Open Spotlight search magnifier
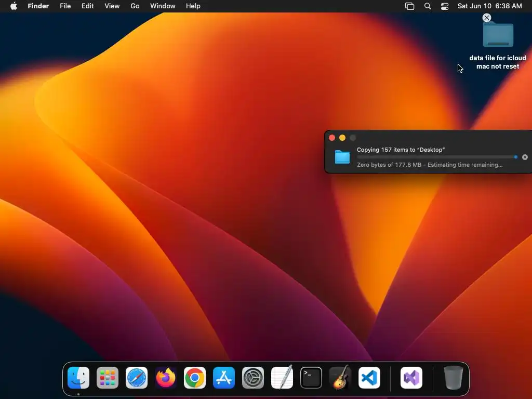Screen dimensions: 532x399 point(428,6)
